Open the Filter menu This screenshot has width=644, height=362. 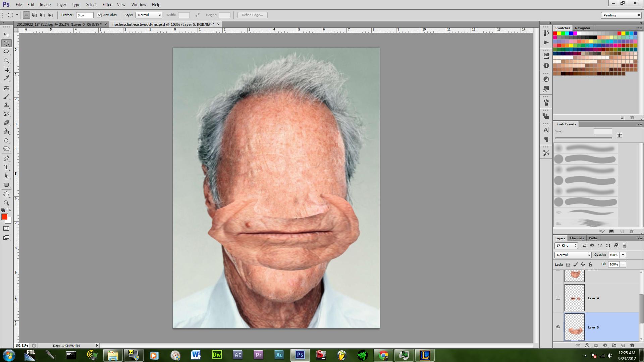pyautogui.click(x=107, y=5)
